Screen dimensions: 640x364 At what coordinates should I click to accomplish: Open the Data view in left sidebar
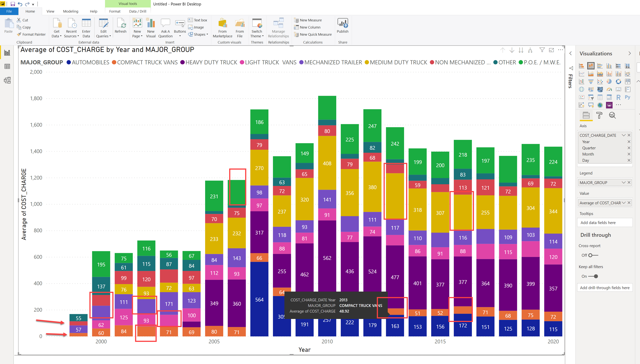[7, 66]
